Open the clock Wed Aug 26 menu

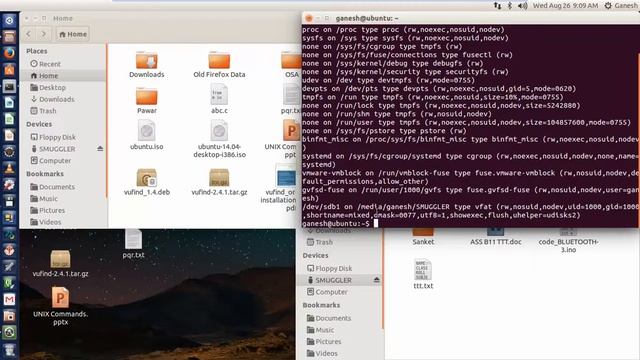coord(565,5)
